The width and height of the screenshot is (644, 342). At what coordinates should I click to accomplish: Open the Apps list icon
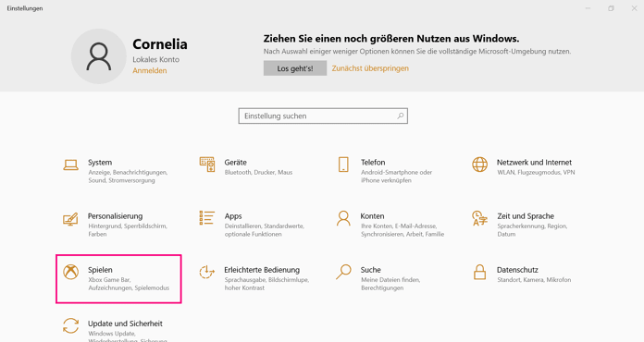(x=207, y=218)
